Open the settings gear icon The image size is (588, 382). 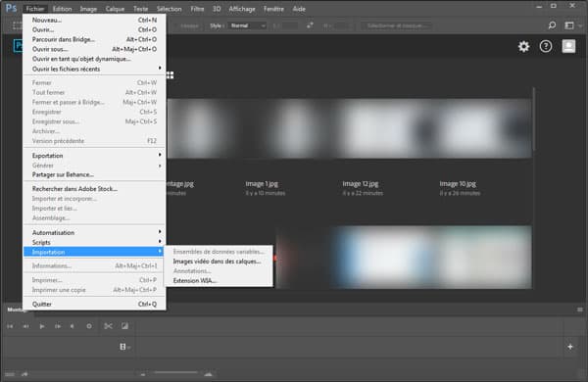[523, 46]
